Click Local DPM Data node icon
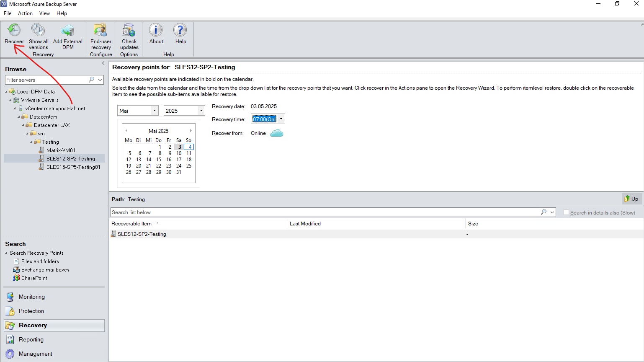 (x=12, y=91)
